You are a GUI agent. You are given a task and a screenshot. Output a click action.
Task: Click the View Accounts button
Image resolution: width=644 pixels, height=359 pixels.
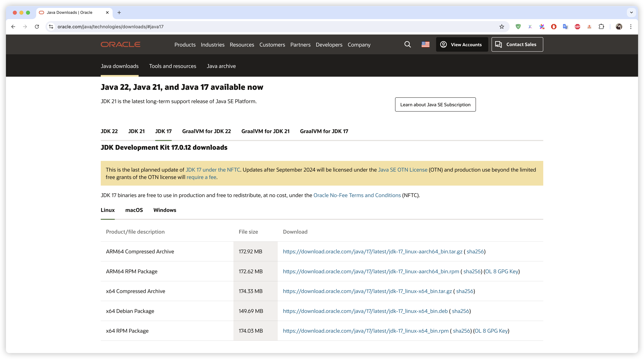coord(462,44)
